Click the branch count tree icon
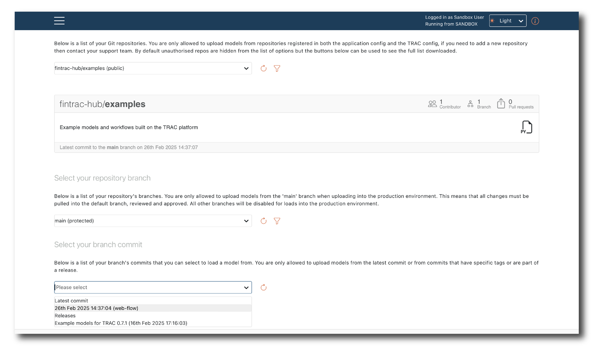This screenshot has width=595, height=364. pyautogui.click(x=470, y=104)
